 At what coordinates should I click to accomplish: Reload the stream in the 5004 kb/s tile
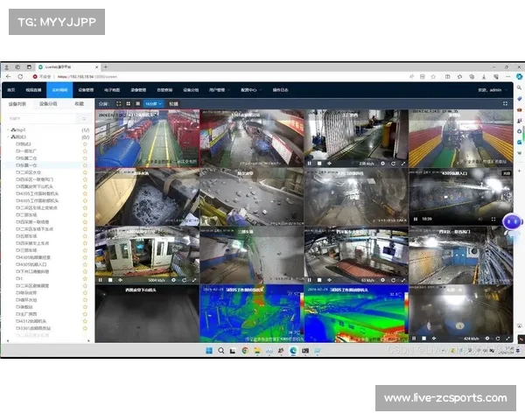184,280
